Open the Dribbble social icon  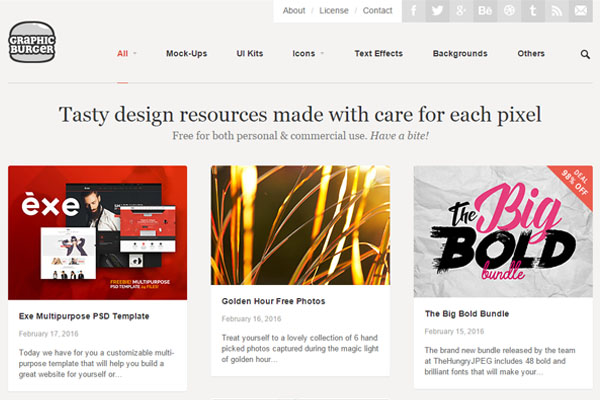[x=509, y=11]
